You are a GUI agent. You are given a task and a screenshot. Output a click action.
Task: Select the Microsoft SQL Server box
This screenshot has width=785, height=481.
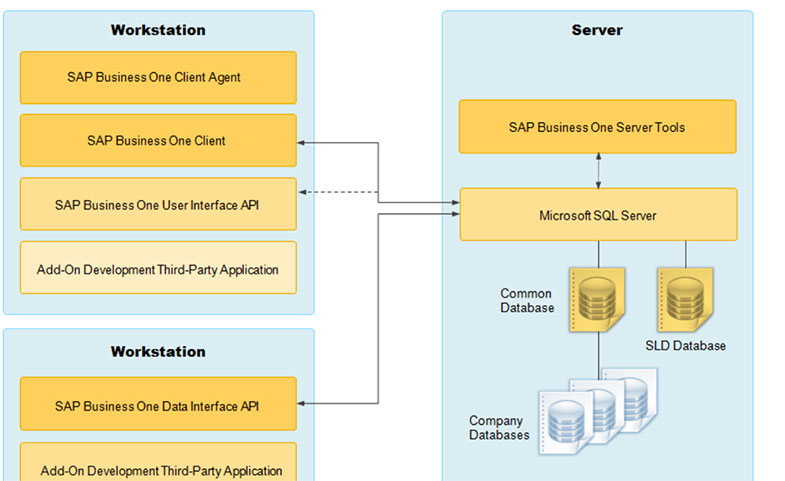point(598,215)
